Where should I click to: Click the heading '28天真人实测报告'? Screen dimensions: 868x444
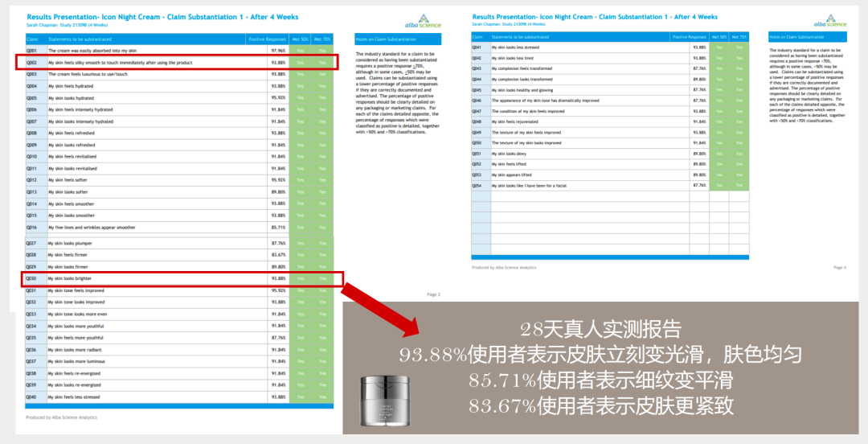click(600, 330)
